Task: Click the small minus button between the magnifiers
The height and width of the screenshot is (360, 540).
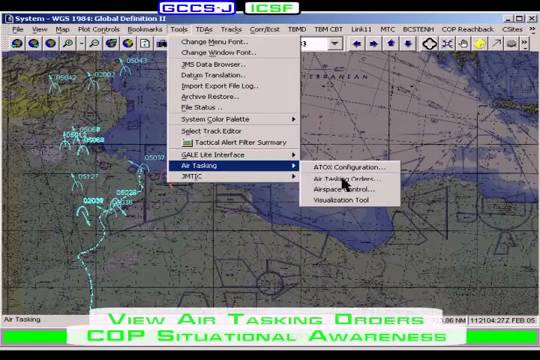Action: 82,44
